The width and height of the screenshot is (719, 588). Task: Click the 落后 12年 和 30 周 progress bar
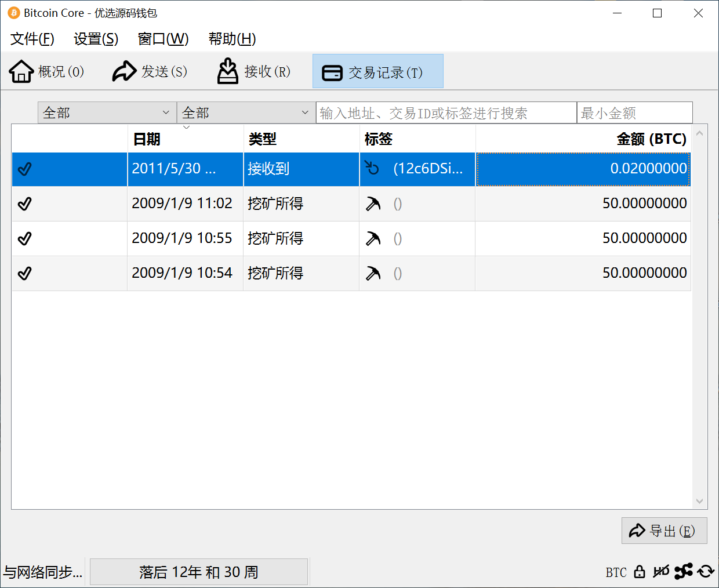pos(199,572)
